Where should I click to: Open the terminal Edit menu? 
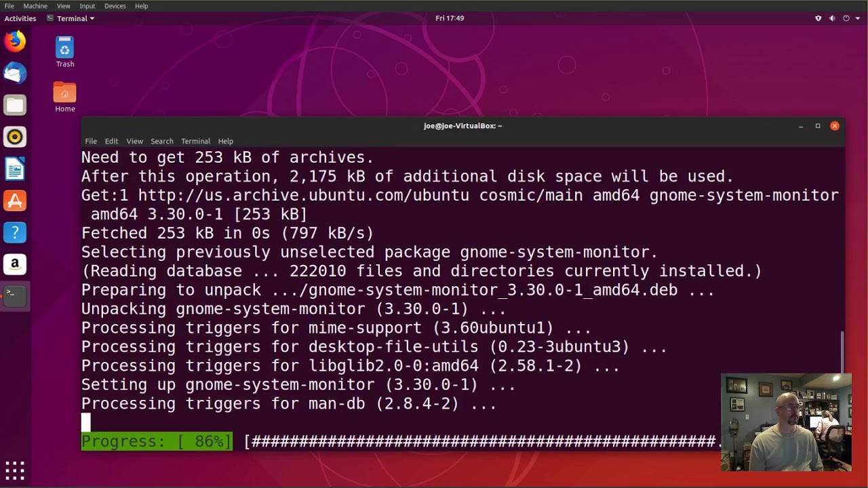click(111, 141)
